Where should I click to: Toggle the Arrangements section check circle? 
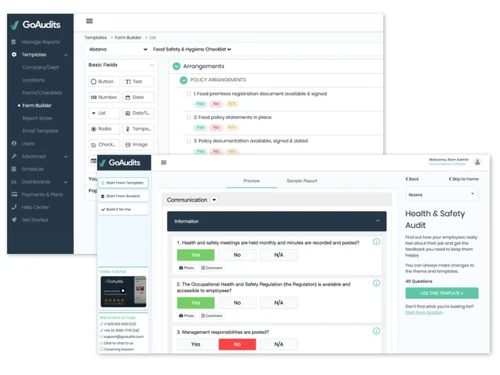point(176,66)
